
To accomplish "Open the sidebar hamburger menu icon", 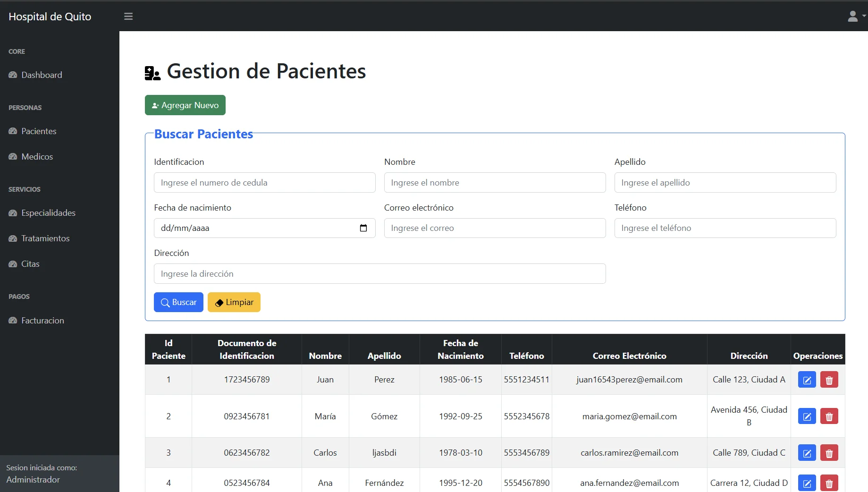I will tap(128, 17).
